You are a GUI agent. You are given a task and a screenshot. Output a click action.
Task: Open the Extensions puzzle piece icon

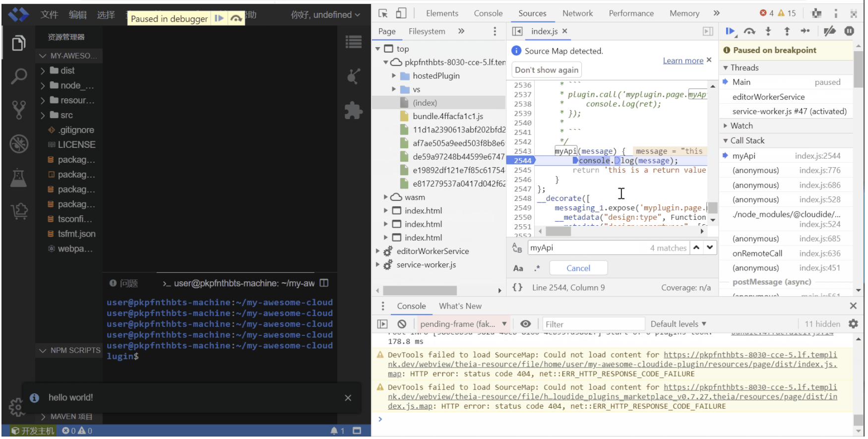pyautogui.click(x=353, y=110)
